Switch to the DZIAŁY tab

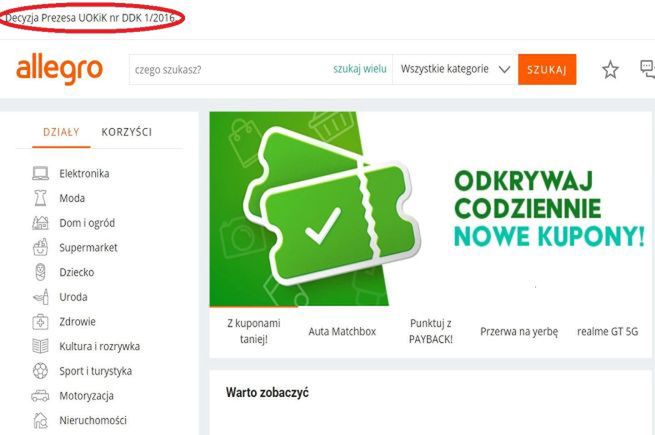click(x=61, y=132)
